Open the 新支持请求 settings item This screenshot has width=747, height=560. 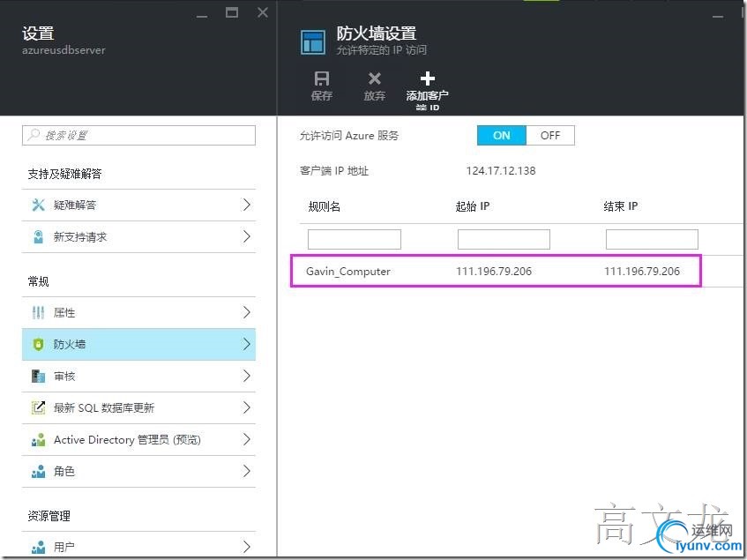(138, 236)
